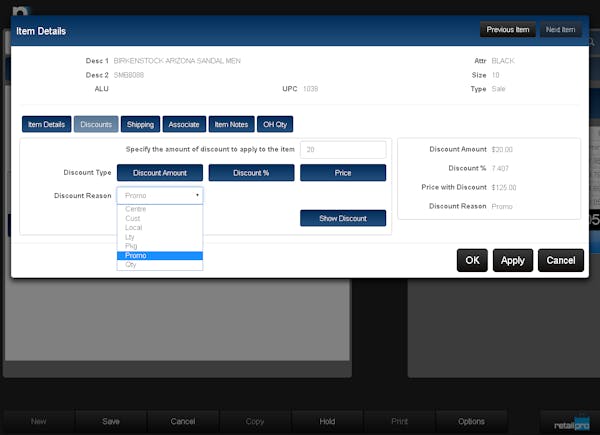Screen dimensions: 600x435
Task: Click the Save button in bottom bar
Action: point(111,421)
